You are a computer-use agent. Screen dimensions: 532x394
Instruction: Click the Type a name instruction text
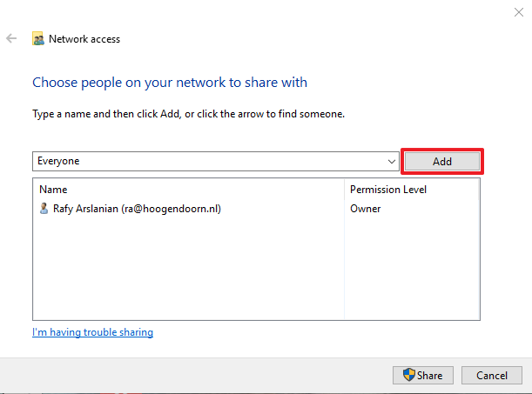click(x=188, y=114)
